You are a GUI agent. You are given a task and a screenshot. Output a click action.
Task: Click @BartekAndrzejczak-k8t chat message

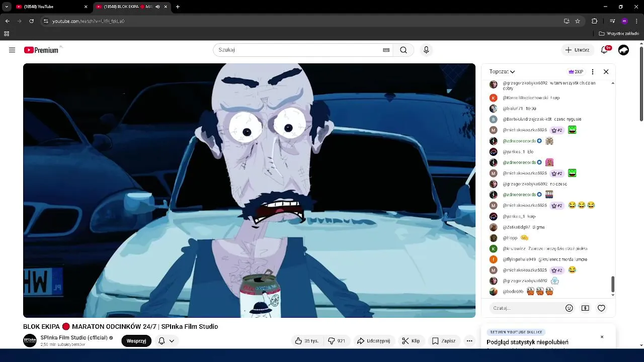pos(548,119)
